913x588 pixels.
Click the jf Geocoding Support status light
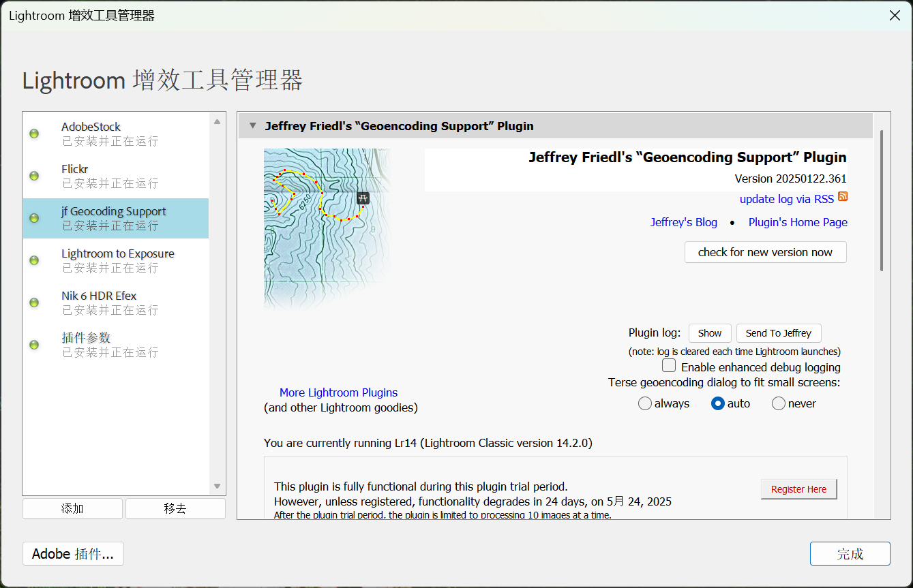coord(34,218)
